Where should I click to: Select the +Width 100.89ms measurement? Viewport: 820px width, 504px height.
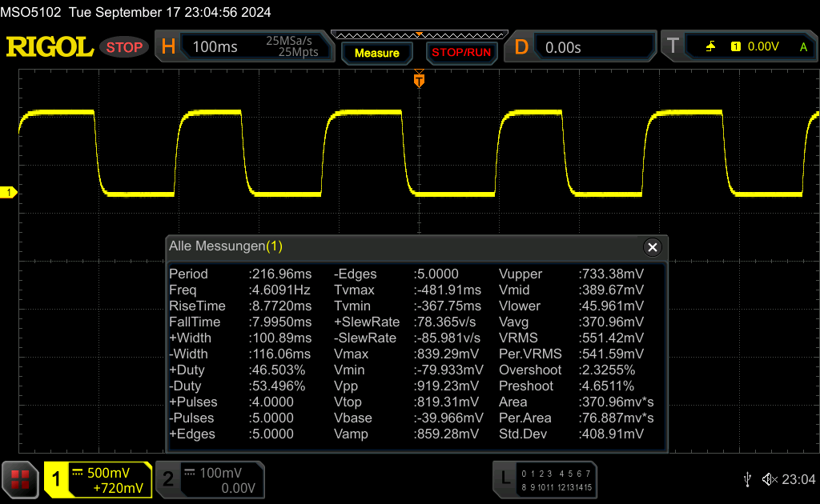click(x=240, y=338)
